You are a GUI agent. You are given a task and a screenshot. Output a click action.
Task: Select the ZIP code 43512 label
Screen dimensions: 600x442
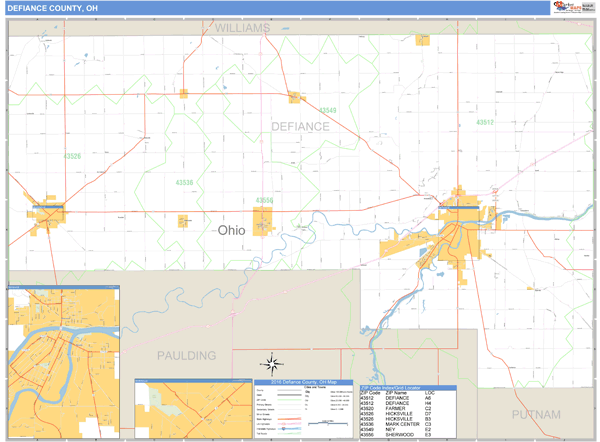[x=484, y=123]
